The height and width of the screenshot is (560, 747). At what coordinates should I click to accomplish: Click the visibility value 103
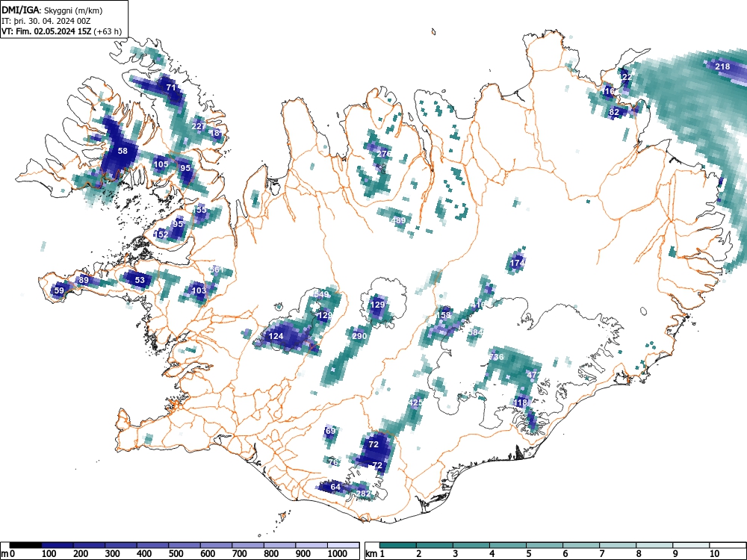point(199,290)
